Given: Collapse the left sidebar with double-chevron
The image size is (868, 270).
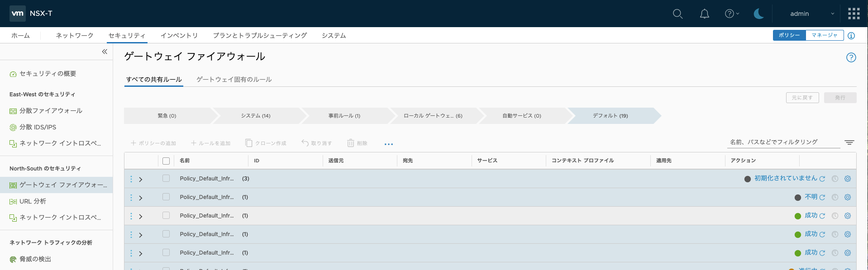Looking at the screenshot, I should coord(105,52).
